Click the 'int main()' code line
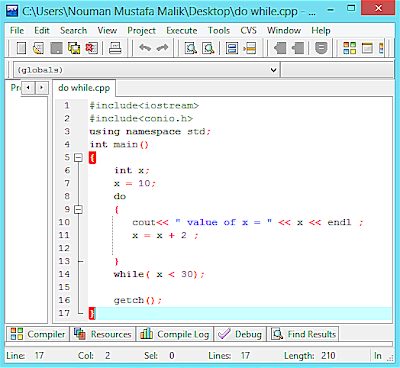The image size is (400, 368). 119,145
